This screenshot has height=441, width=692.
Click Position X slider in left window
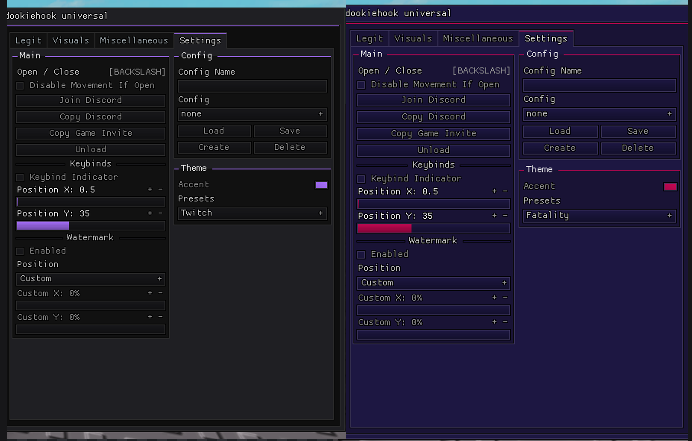click(x=90, y=202)
